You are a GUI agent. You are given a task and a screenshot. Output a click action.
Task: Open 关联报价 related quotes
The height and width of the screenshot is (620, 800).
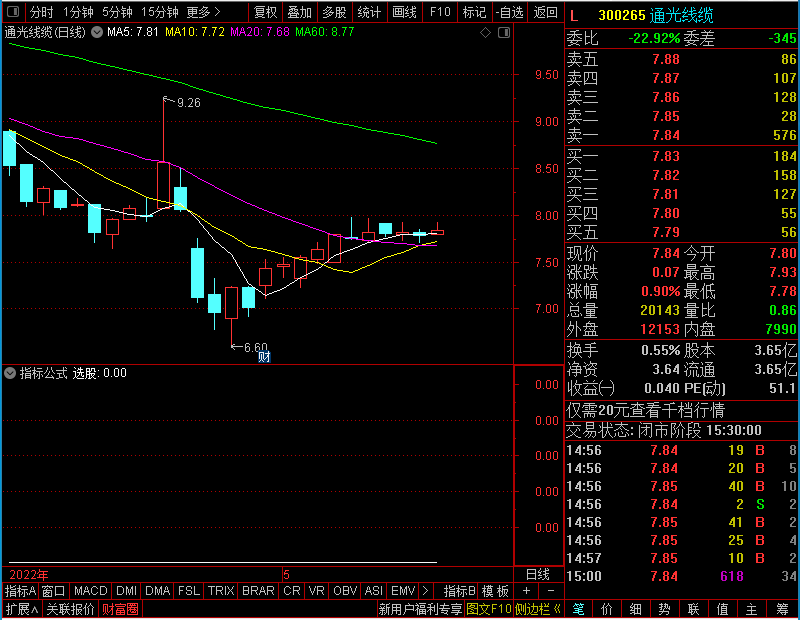pos(70,609)
